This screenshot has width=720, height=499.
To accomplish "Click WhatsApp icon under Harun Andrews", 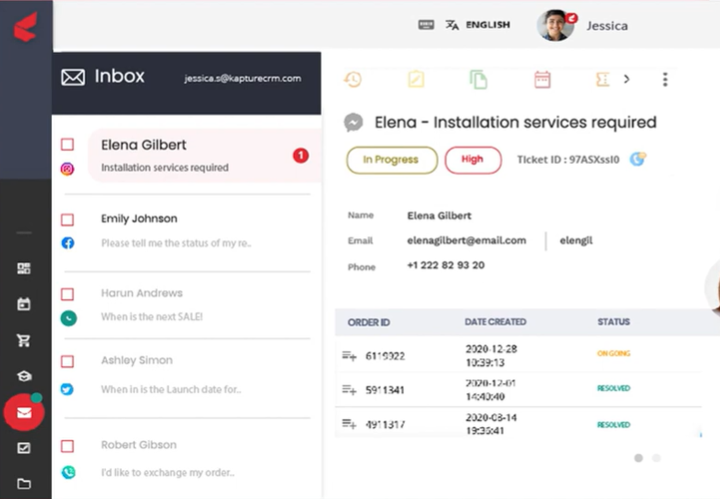I will click(68, 318).
